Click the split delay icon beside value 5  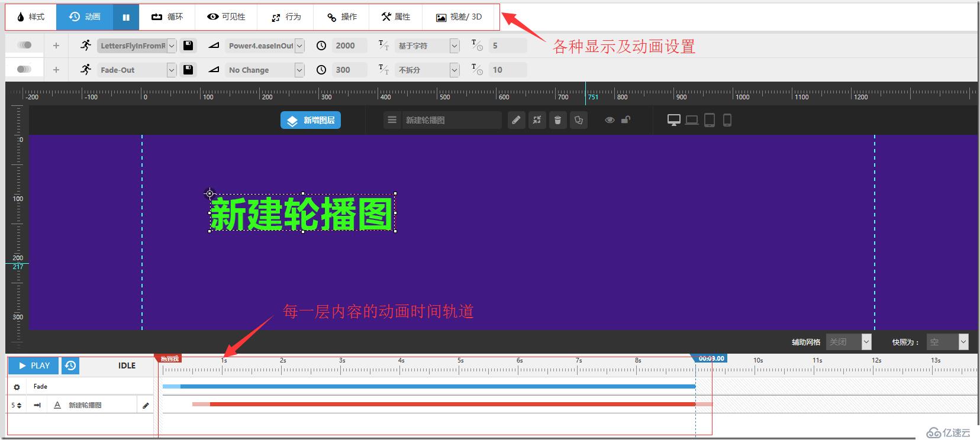[477, 45]
